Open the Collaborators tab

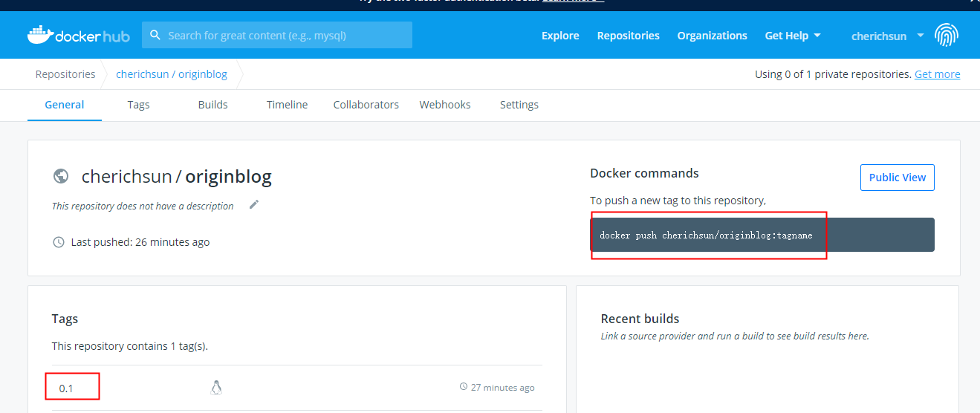coord(366,105)
